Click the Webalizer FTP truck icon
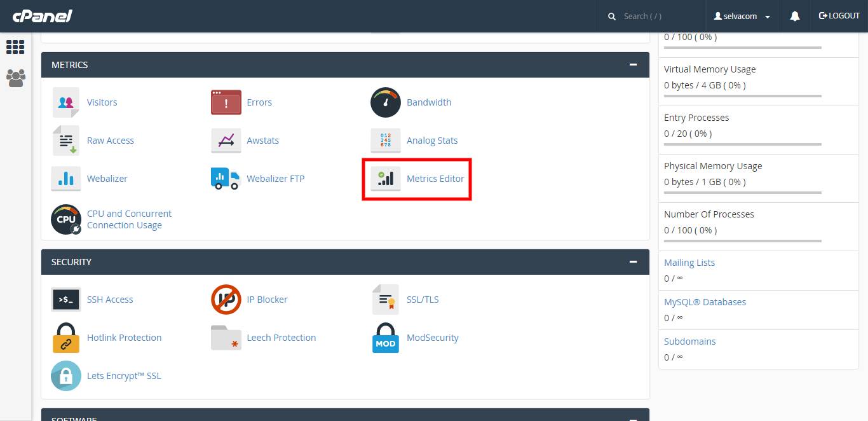Screen dimensions: 868x421 click(x=226, y=179)
